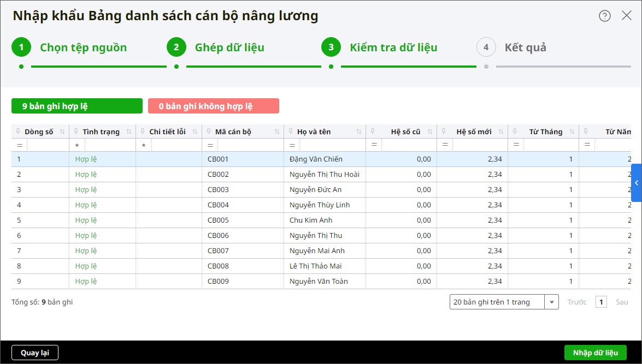This screenshot has width=642, height=364.
Task: Expand the blue side panel chevron
Action: tap(637, 183)
